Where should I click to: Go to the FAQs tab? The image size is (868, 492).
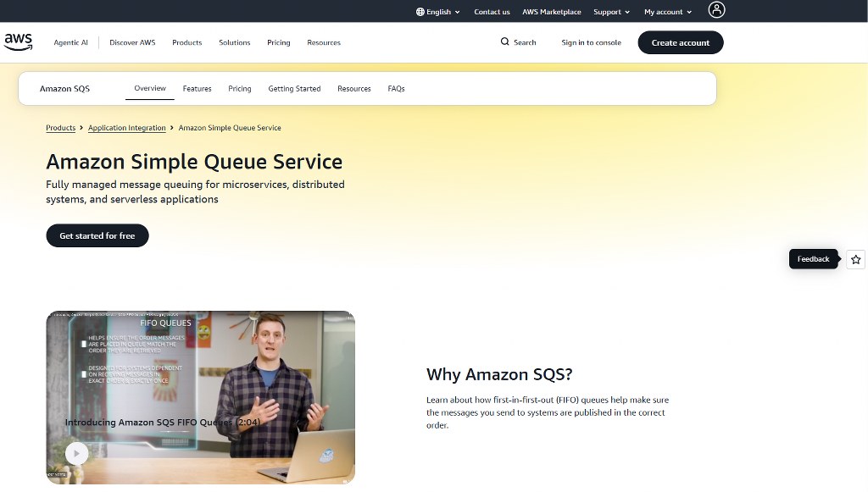coord(397,88)
